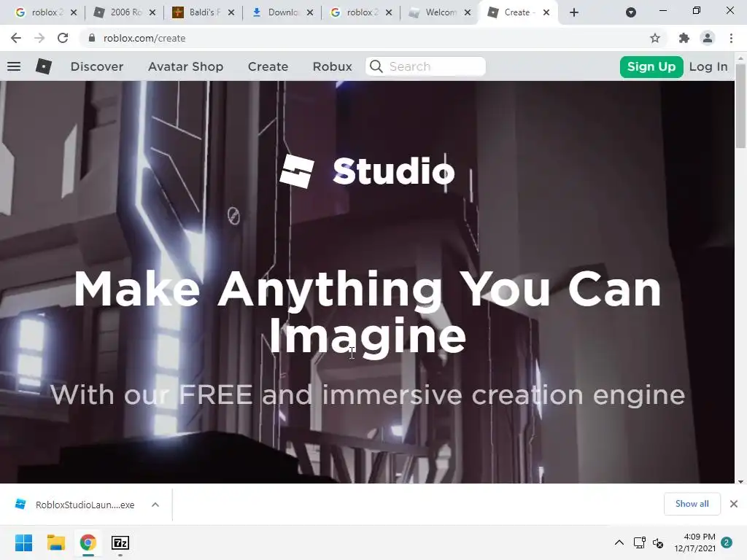Open the Robux page
747x560 pixels.
332,66
